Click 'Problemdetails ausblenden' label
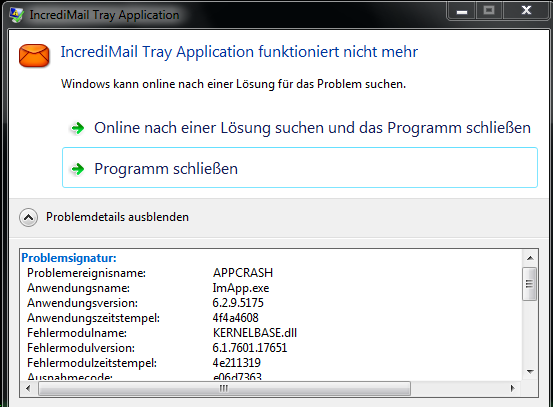The height and width of the screenshot is (407, 553). pyautogui.click(x=117, y=217)
